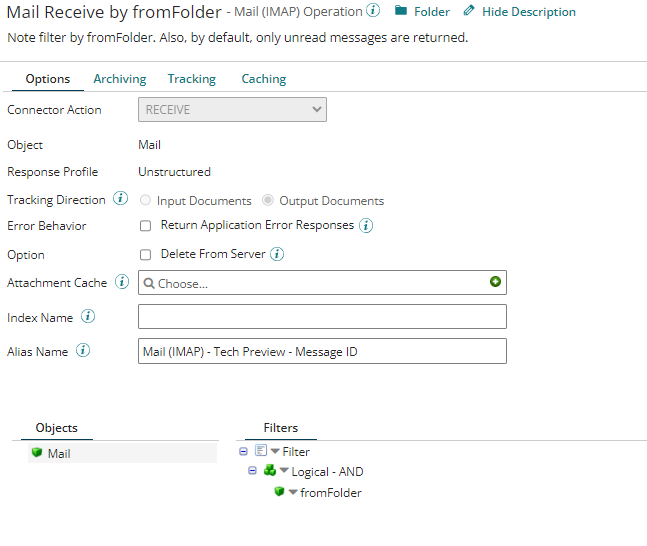
Task: Click info icon beside Mail (IMAP) Operation
Action: coord(373,11)
